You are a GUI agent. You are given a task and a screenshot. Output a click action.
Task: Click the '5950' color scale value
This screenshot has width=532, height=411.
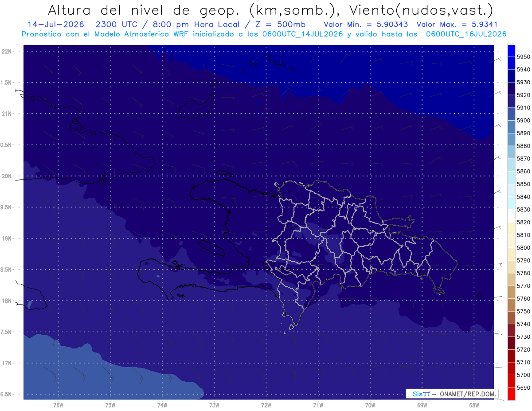(524, 57)
